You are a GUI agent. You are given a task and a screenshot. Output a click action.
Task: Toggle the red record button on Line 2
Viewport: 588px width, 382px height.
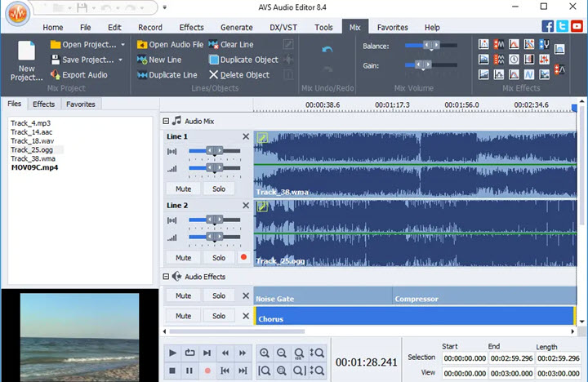(x=243, y=258)
